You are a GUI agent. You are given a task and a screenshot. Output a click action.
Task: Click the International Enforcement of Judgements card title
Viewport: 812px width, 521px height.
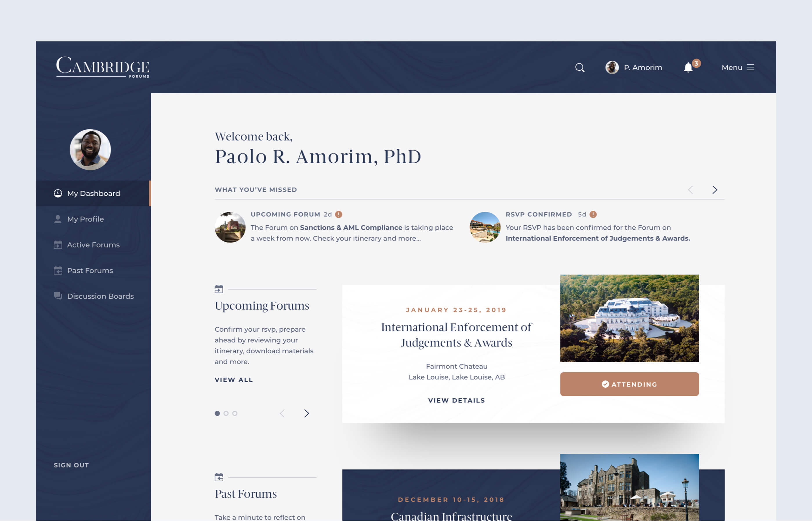click(x=456, y=335)
